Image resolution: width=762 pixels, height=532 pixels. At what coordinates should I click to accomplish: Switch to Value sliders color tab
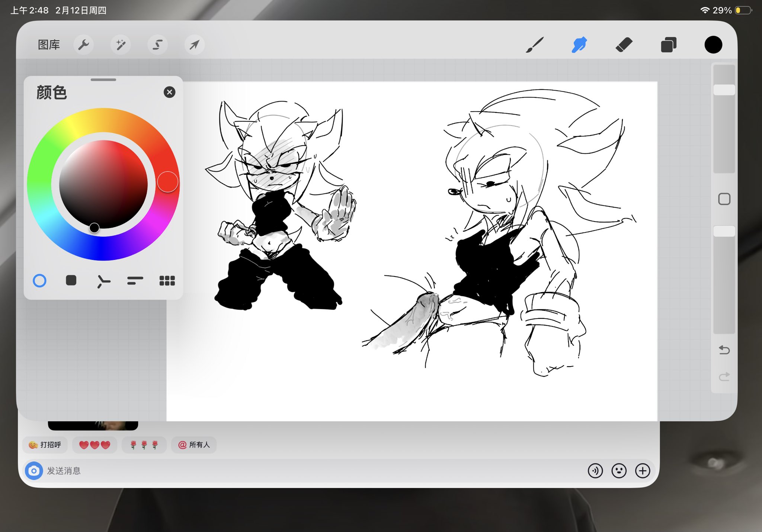[135, 281]
